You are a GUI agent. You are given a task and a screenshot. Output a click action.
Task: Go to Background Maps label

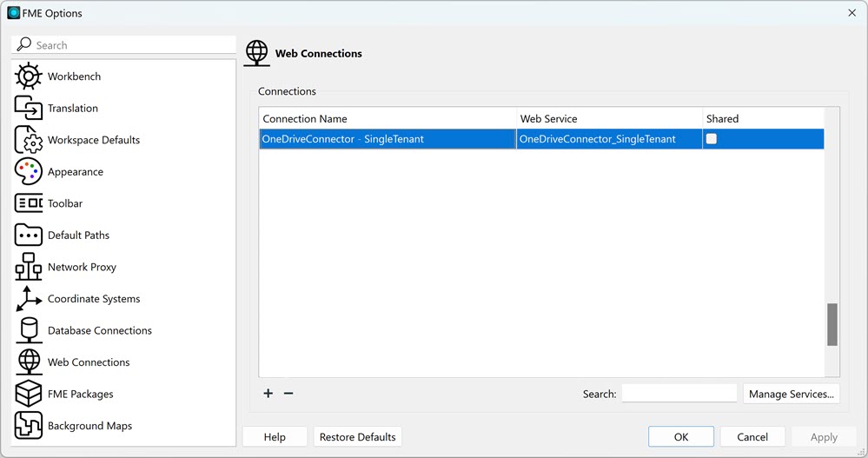[89, 426]
